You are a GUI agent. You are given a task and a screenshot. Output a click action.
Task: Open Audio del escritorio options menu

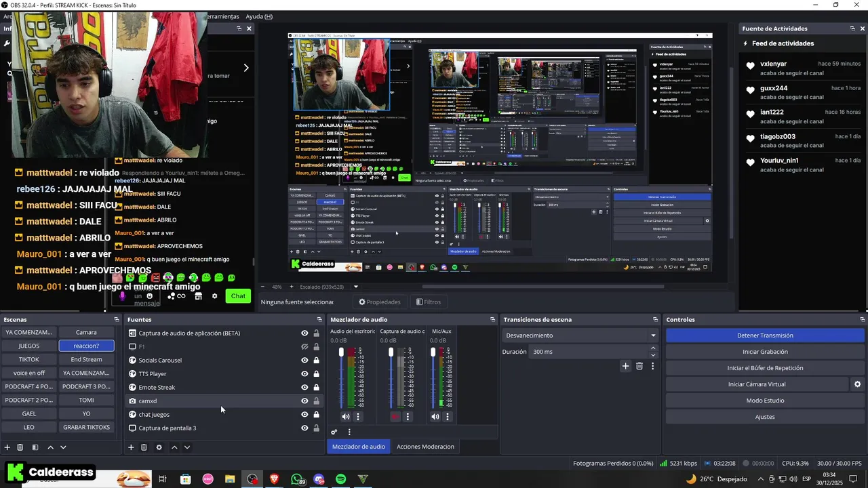point(358,417)
